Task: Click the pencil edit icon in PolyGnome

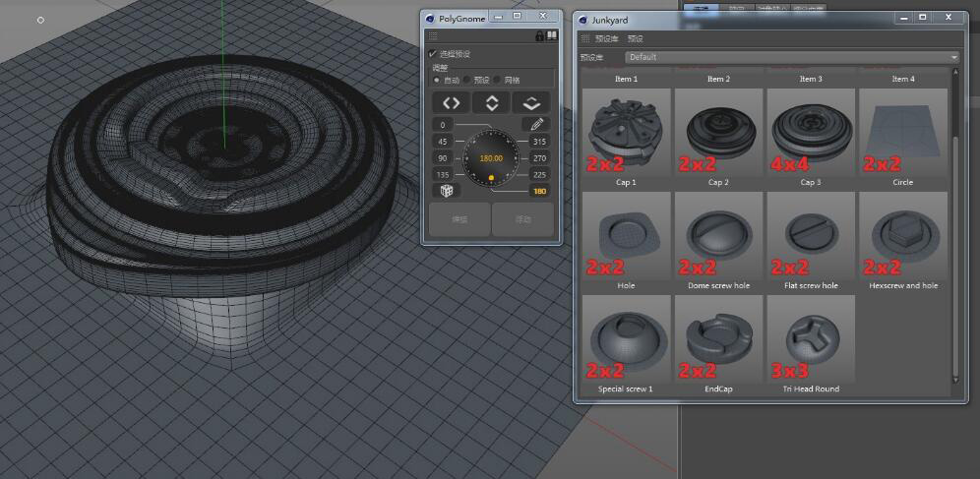Action: click(x=536, y=125)
